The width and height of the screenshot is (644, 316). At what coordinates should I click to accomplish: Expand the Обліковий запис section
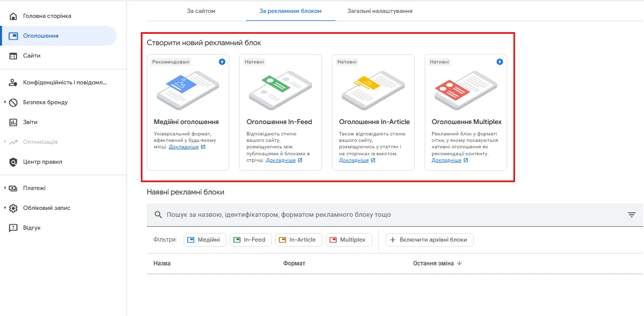coord(5,208)
